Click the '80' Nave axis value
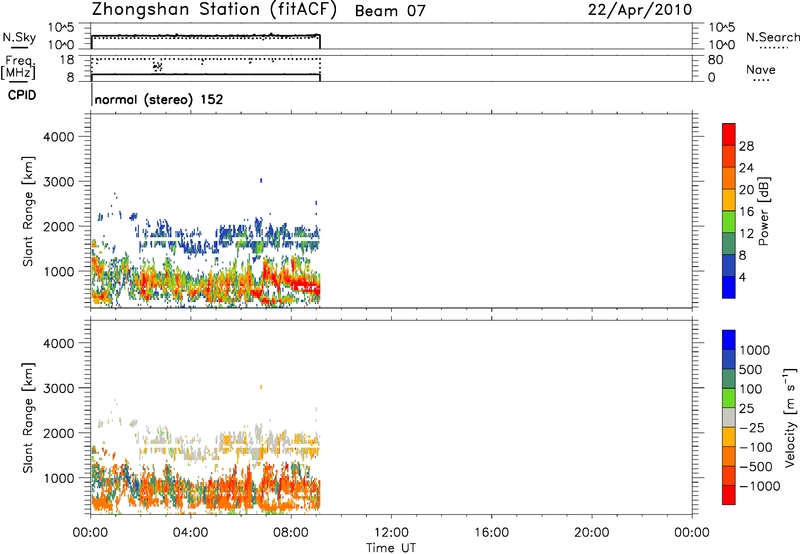 [715, 60]
